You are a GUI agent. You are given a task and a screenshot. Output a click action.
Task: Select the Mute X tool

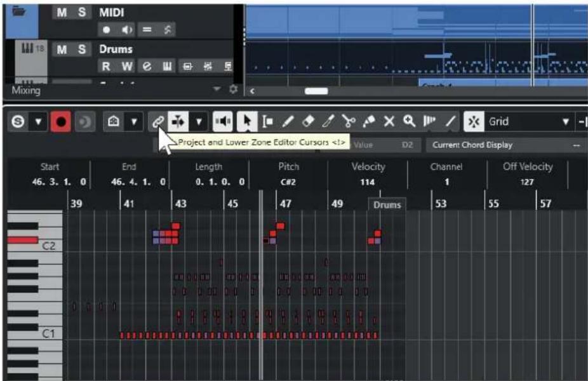pyautogui.click(x=389, y=121)
